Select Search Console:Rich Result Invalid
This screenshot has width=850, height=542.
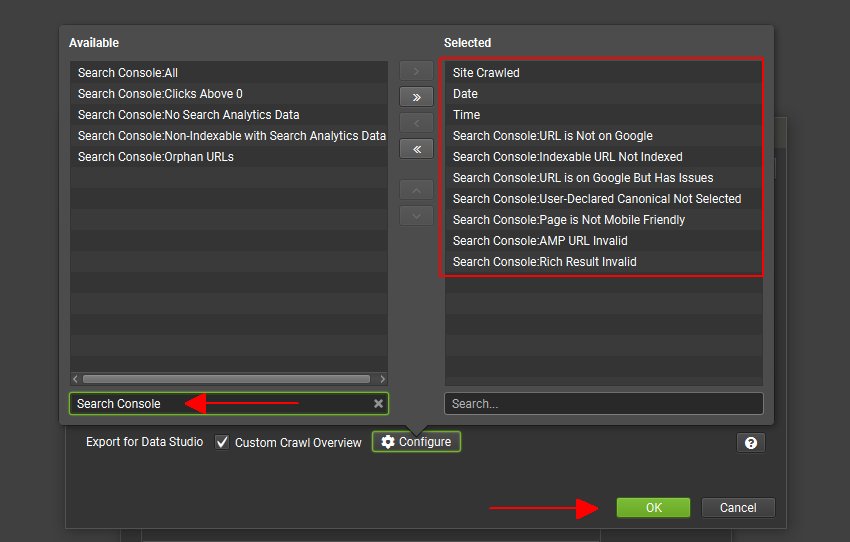coord(603,262)
